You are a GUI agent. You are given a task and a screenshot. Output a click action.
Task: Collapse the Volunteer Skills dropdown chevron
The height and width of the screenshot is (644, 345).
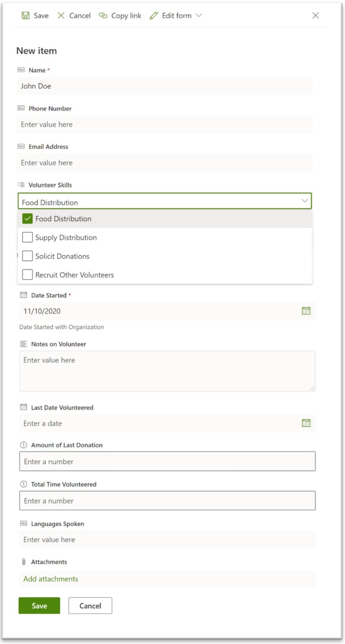tap(305, 201)
